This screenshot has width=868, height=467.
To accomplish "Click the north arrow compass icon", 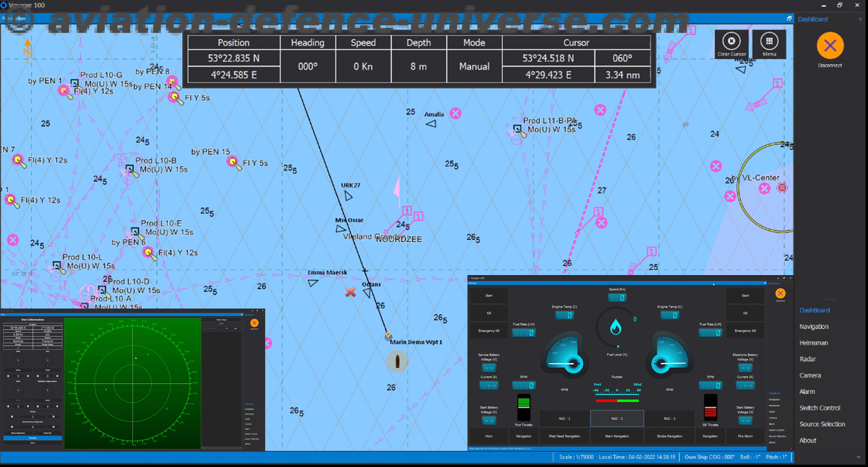I will pos(27,50).
